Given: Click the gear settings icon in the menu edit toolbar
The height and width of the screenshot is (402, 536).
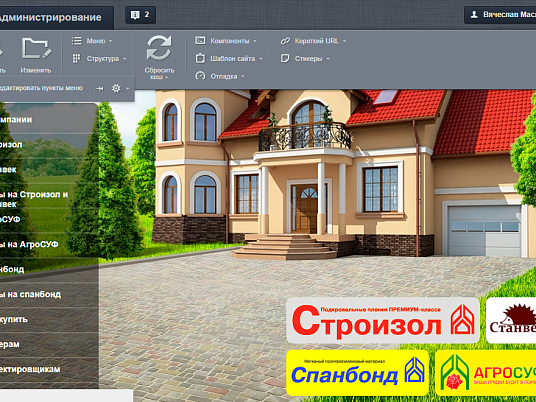Looking at the screenshot, I should [x=116, y=88].
